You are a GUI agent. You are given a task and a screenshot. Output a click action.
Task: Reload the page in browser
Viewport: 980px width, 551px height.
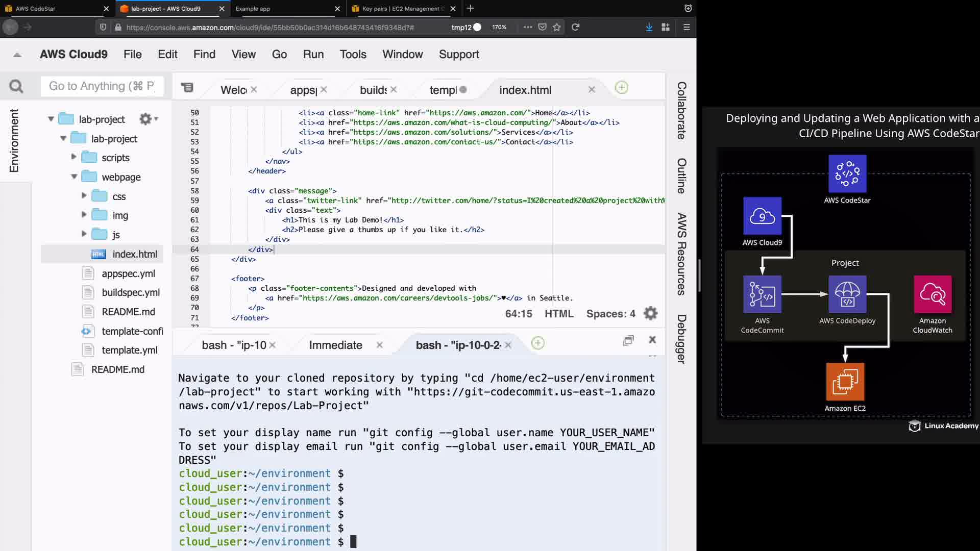[x=575, y=27]
